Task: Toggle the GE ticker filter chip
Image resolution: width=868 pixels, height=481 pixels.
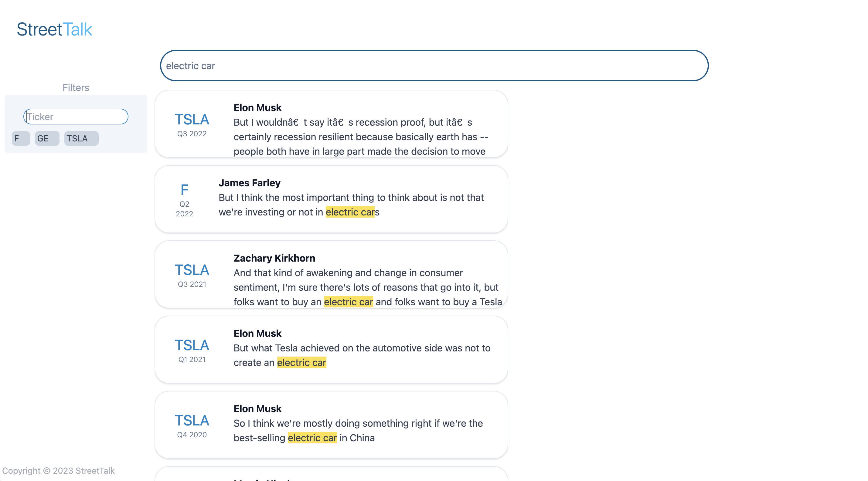Action: [x=46, y=138]
